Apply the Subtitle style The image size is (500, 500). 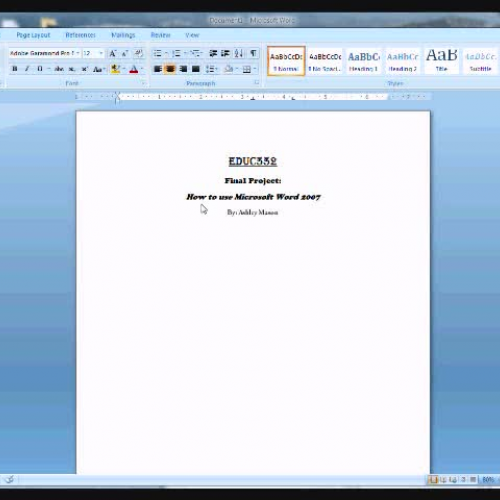[481, 61]
